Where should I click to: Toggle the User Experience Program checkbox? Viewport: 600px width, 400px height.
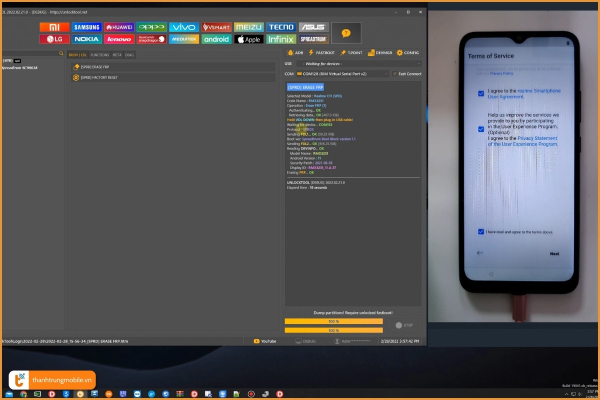[481, 128]
